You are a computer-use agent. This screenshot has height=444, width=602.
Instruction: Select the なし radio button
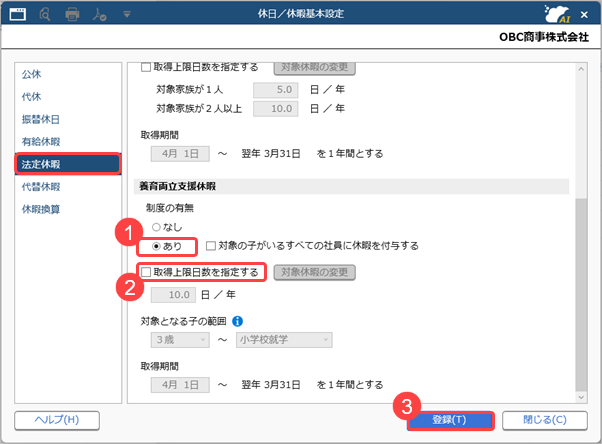pos(156,227)
